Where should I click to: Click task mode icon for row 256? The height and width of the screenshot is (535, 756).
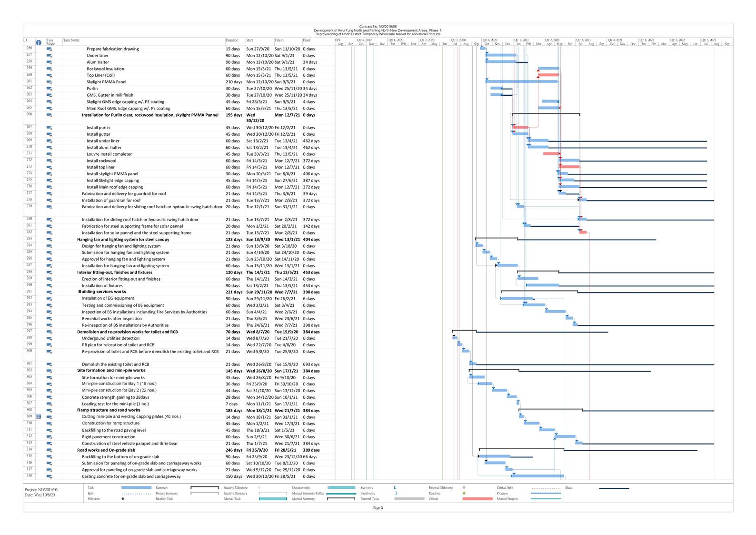click(49, 49)
